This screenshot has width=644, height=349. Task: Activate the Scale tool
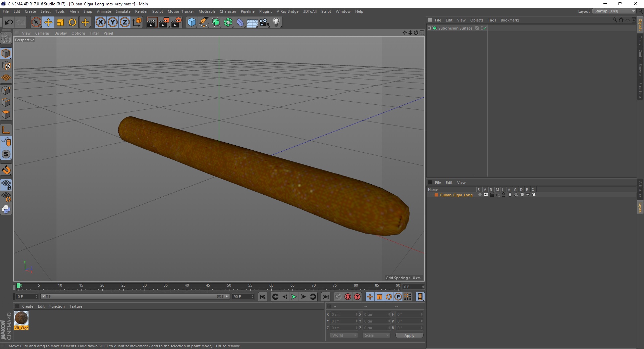[60, 22]
